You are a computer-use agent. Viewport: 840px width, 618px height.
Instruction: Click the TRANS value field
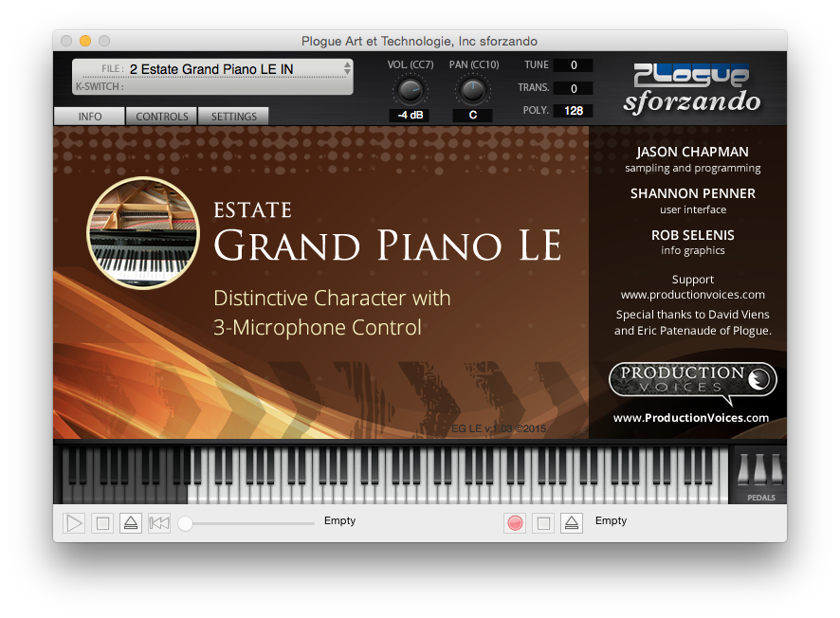click(574, 88)
